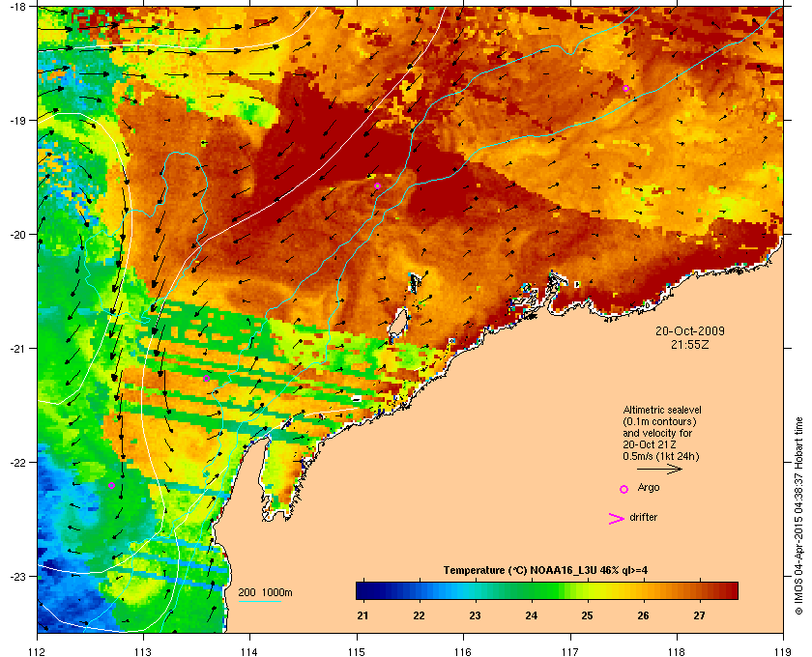The height and width of the screenshot is (657, 812).
Task: Click the 'Argo' legend label
Action: (x=649, y=487)
